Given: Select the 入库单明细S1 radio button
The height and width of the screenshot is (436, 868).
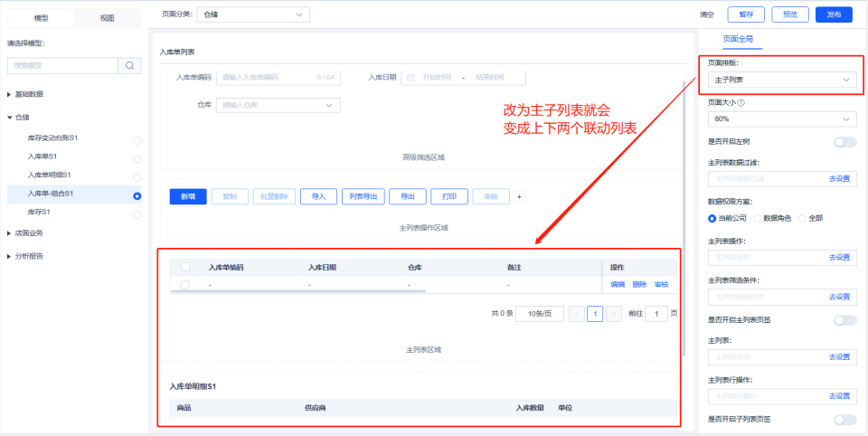Looking at the screenshot, I should point(137,178).
